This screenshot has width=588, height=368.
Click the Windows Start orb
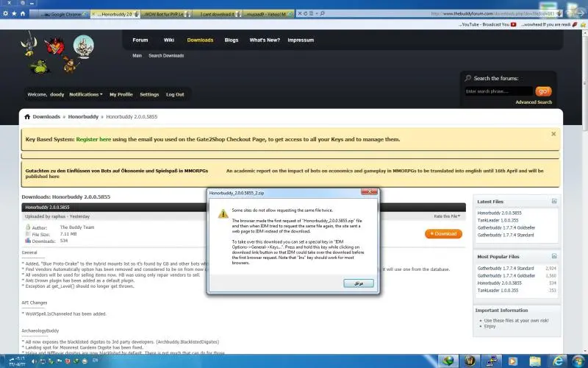[x=578, y=361]
